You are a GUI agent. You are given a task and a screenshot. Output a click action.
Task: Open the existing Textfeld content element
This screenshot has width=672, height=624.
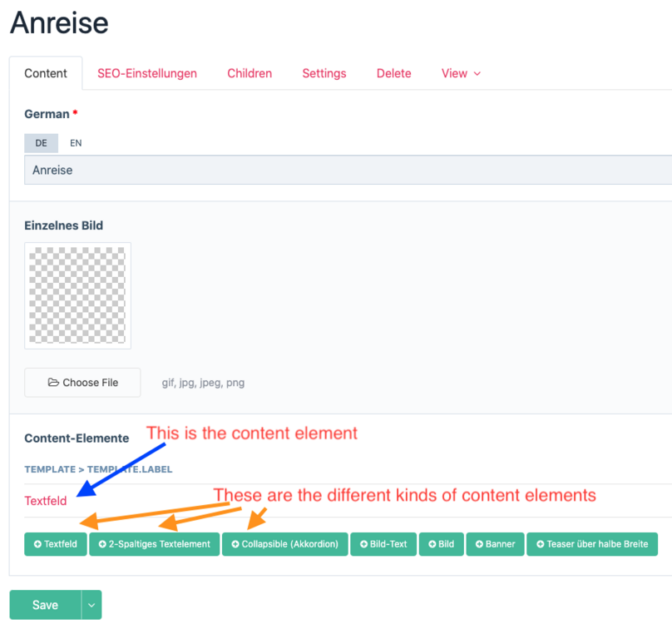(46, 501)
